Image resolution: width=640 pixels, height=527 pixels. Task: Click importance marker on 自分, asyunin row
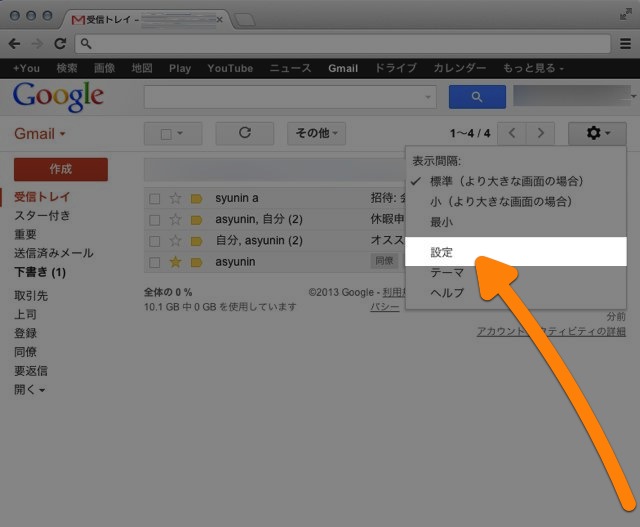click(196, 241)
